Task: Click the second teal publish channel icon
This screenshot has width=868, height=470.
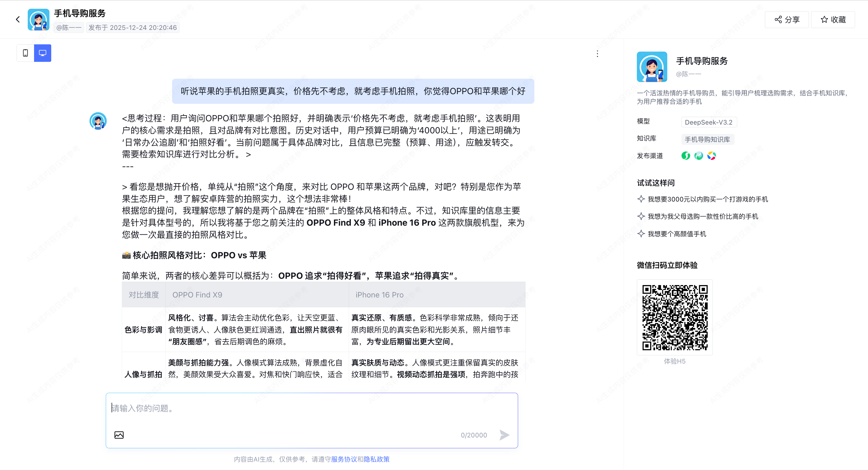Action: pos(699,156)
